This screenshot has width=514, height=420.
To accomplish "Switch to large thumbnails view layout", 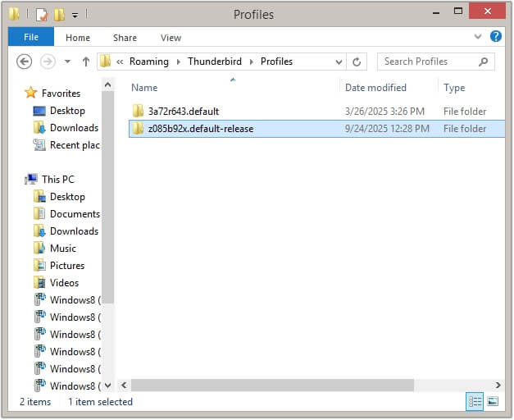I will [x=493, y=402].
